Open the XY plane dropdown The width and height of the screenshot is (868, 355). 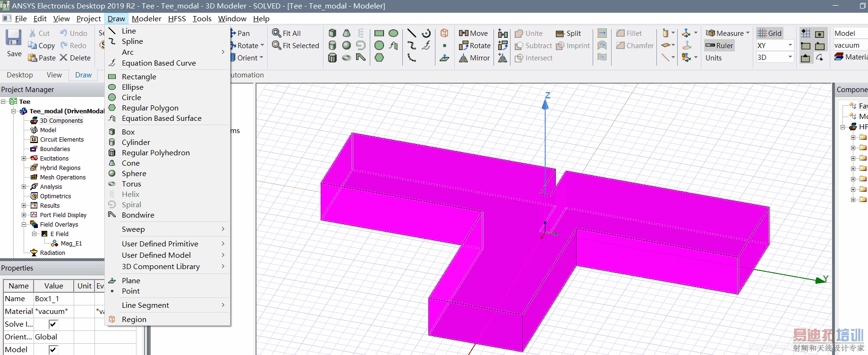(790, 46)
